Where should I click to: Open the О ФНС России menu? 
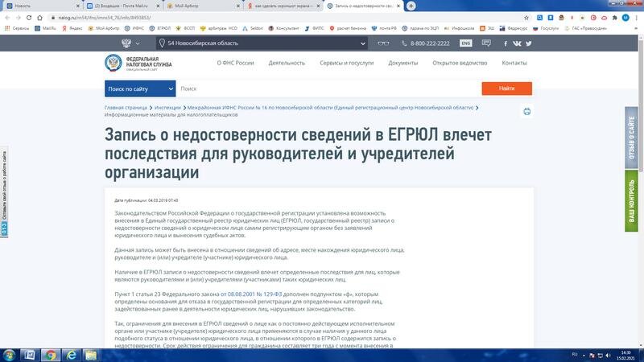click(235, 63)
